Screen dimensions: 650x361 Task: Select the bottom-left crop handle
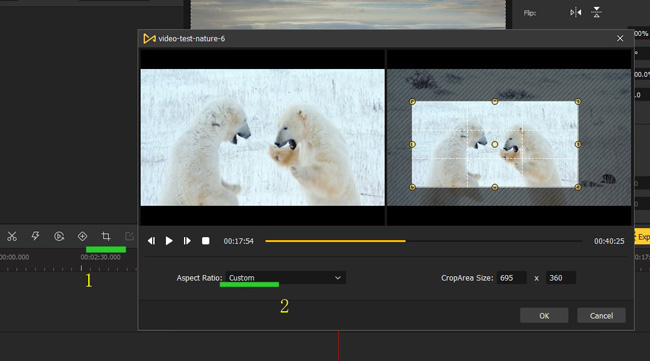coord(412,187)
